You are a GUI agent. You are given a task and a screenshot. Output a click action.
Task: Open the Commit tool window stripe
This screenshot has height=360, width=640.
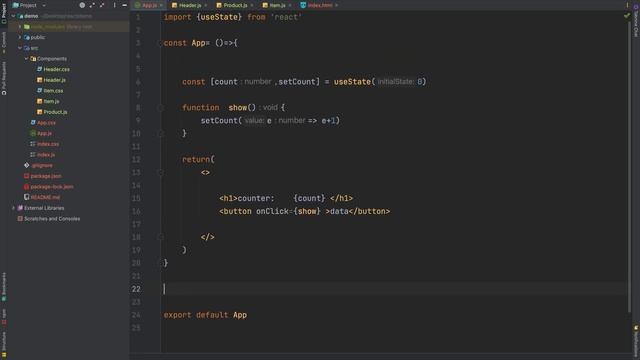[x=4, y=42]
